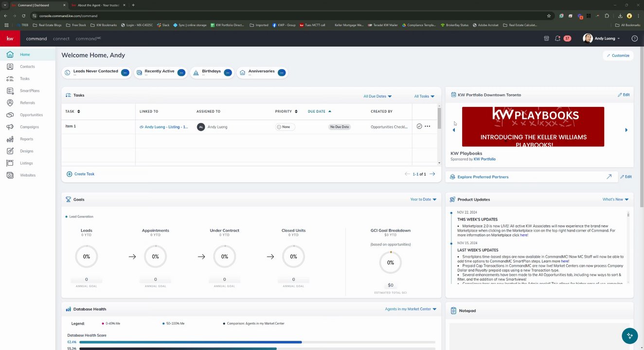Image resolution: width=644 pixels, height=350 pixels.
Task: Open the What's New dropdown
Action: pos(615,199)
